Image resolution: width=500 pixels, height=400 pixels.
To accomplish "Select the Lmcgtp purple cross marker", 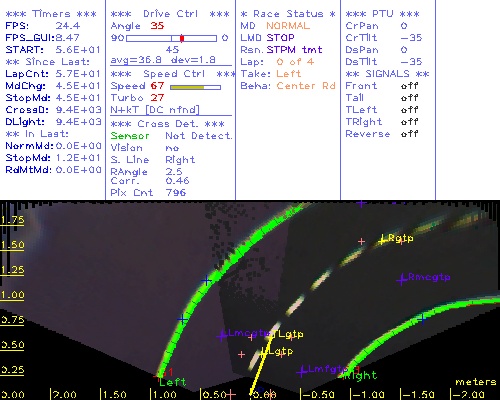I will (x=222, y=335).
